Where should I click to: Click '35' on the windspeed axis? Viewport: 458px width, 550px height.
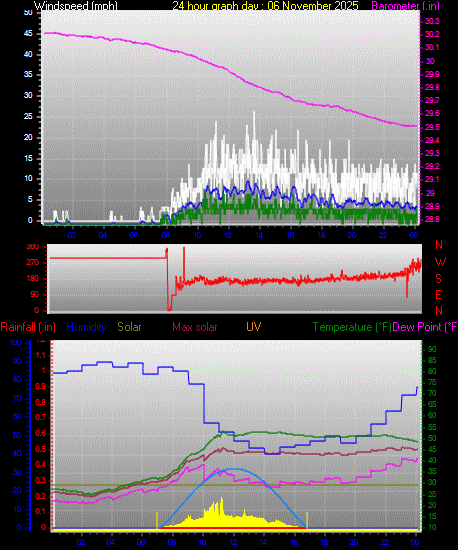pyautogui.click(x=28, y=75)
